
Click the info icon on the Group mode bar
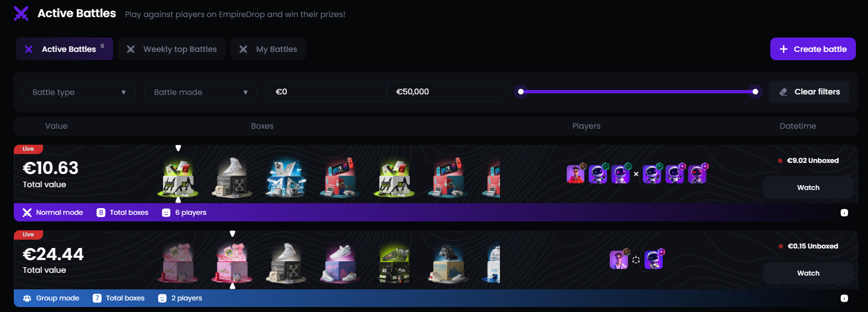(x=844, y=298)
